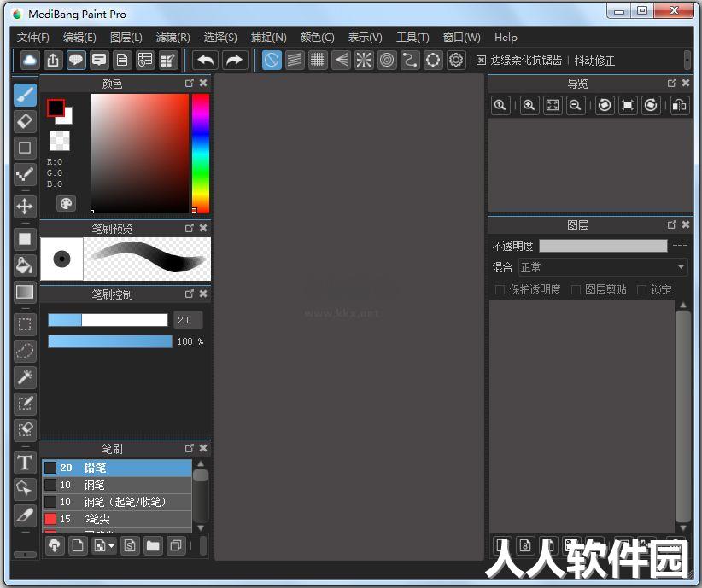Close the 导览 panel

click(x=686, y=84)
